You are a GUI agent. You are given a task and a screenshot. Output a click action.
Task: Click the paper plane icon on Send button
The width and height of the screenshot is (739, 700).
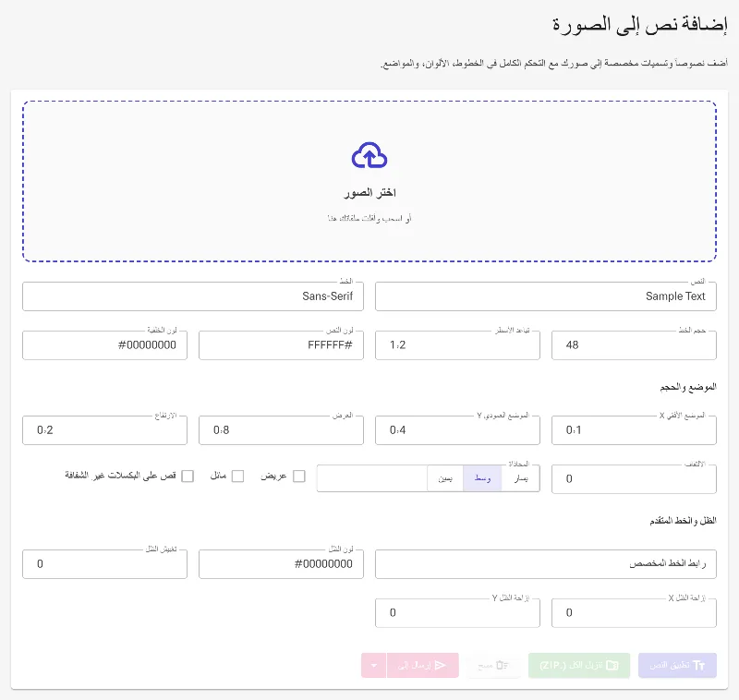tap(441, 665)
